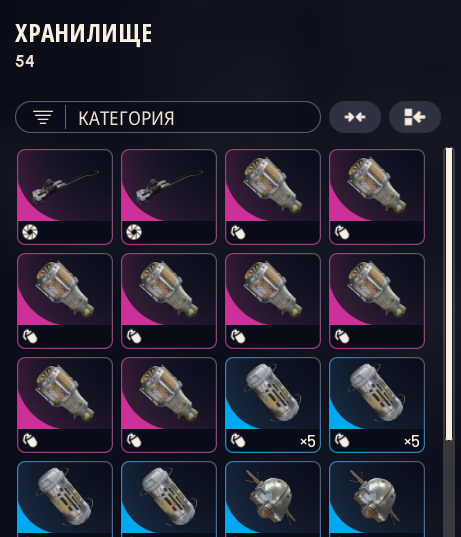461x537 pixels.
Task: Click the filter lines icon beside КАТЕГОРИЯ
Action: 43,117
